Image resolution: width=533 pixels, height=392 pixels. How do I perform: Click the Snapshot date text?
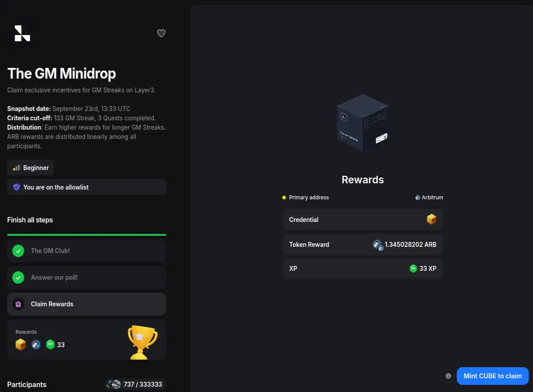[x=69, y=109]
